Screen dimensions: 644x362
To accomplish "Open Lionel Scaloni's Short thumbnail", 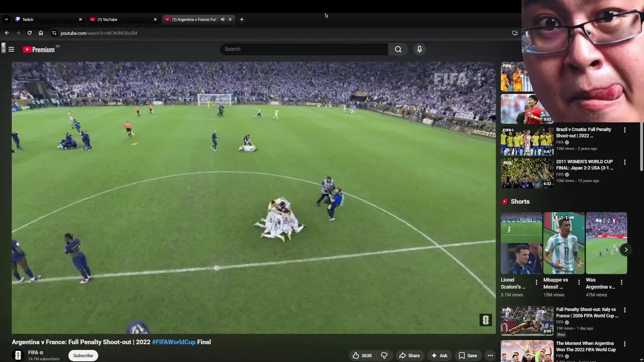I will point(521,243).
